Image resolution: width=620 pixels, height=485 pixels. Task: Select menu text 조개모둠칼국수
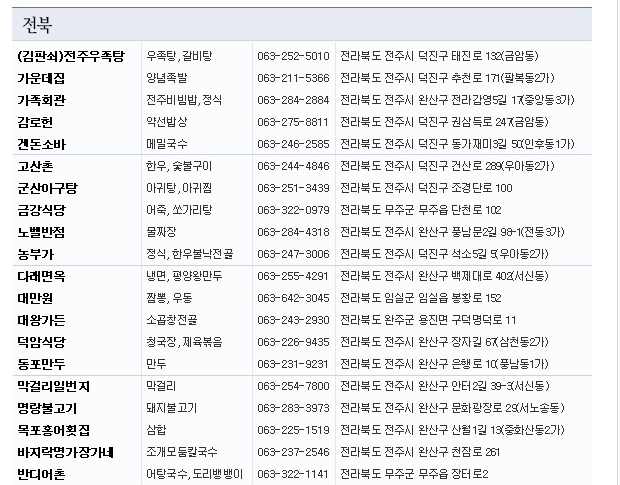(x=182, y=451)
